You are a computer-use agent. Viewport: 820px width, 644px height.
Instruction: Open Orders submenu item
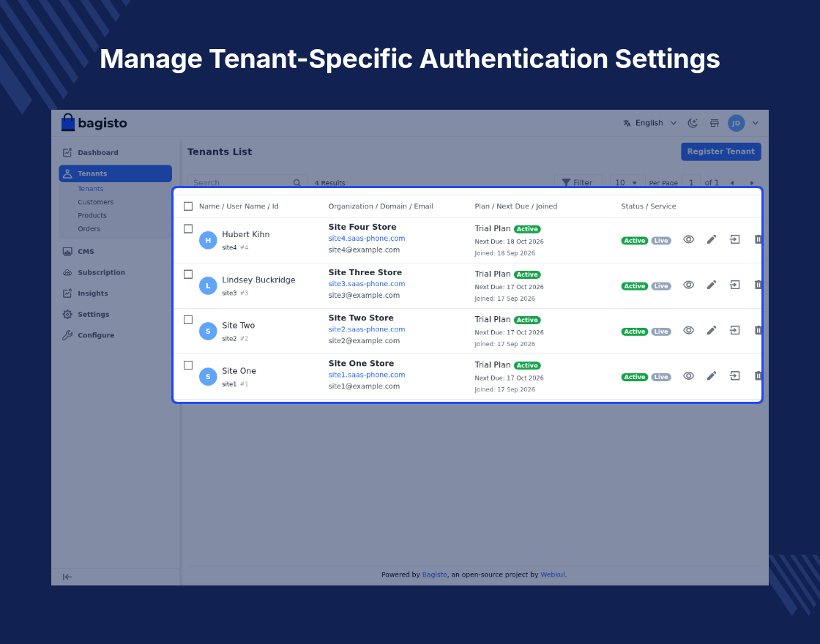tap(89, 229)
